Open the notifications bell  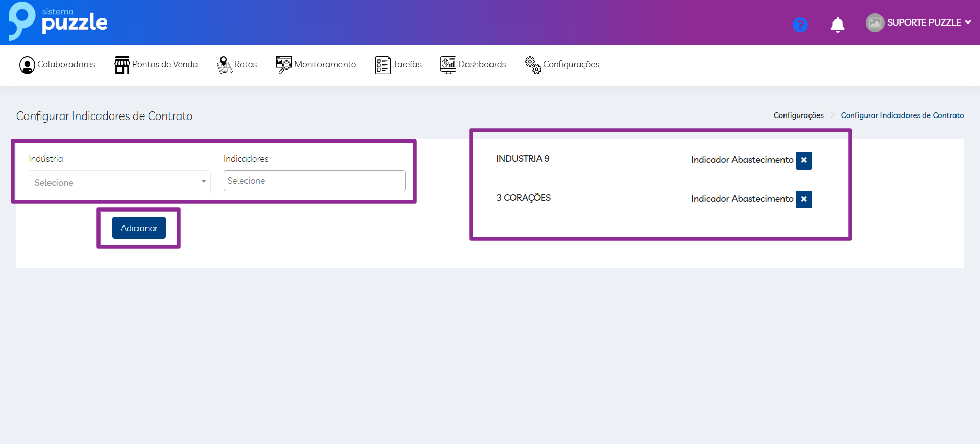[x=837, y=25]
